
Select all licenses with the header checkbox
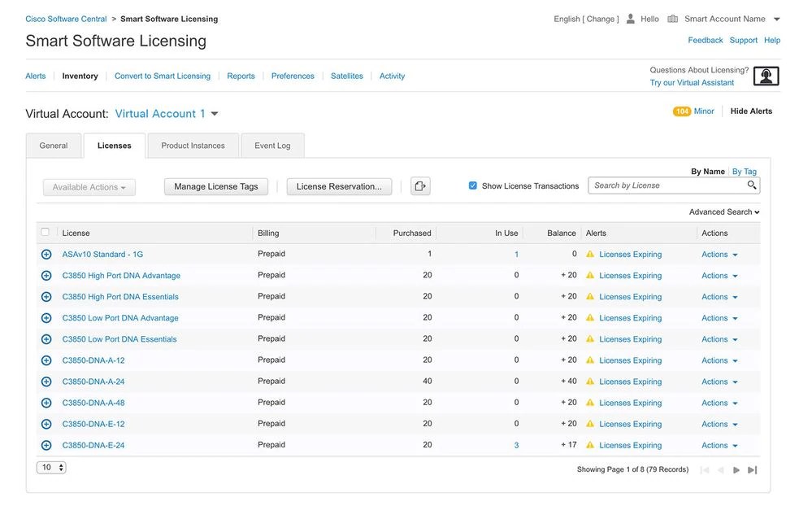46,232
